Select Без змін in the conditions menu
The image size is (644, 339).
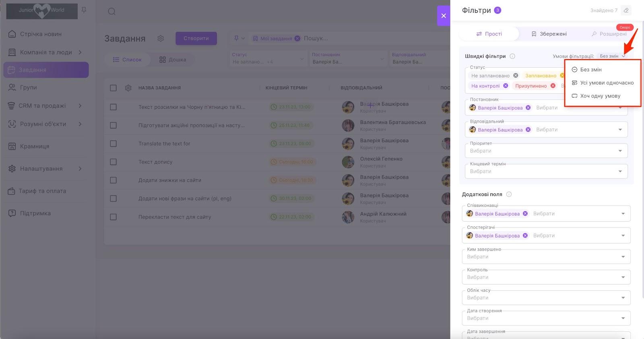pos(603,70)
